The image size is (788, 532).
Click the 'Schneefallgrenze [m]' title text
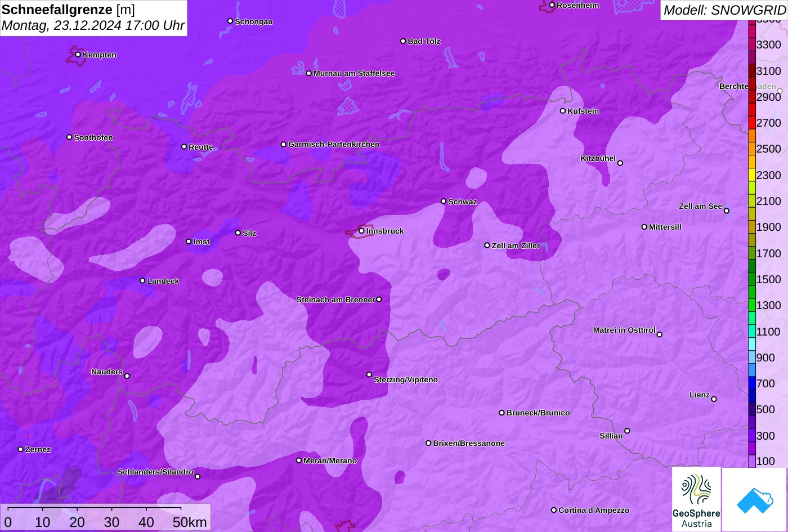point(69,10)
